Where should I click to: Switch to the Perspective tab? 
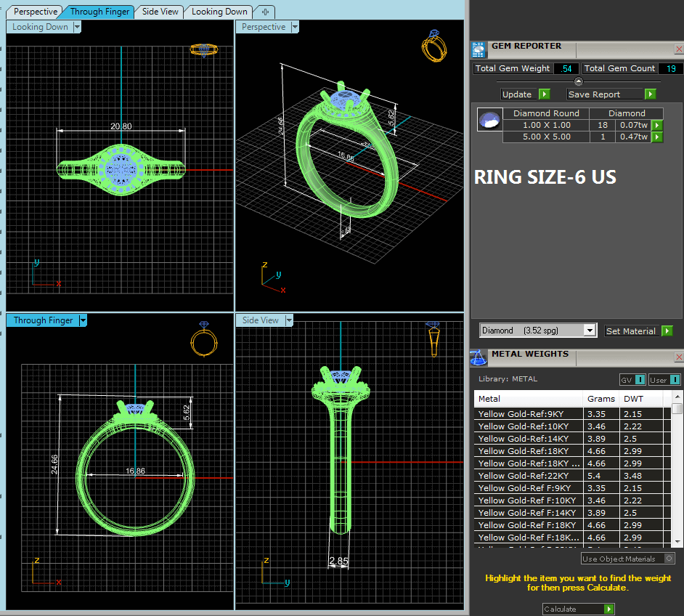pyautogui.click(x=36, y=12)
